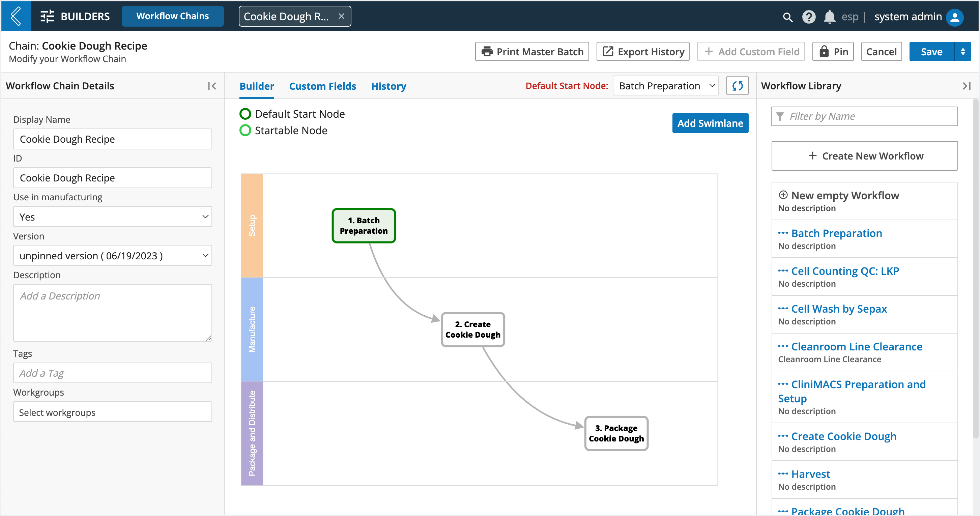Click the Cleanroom Line Clearance dots icon
Screen dimensions: 980x516
pos(783,346)
